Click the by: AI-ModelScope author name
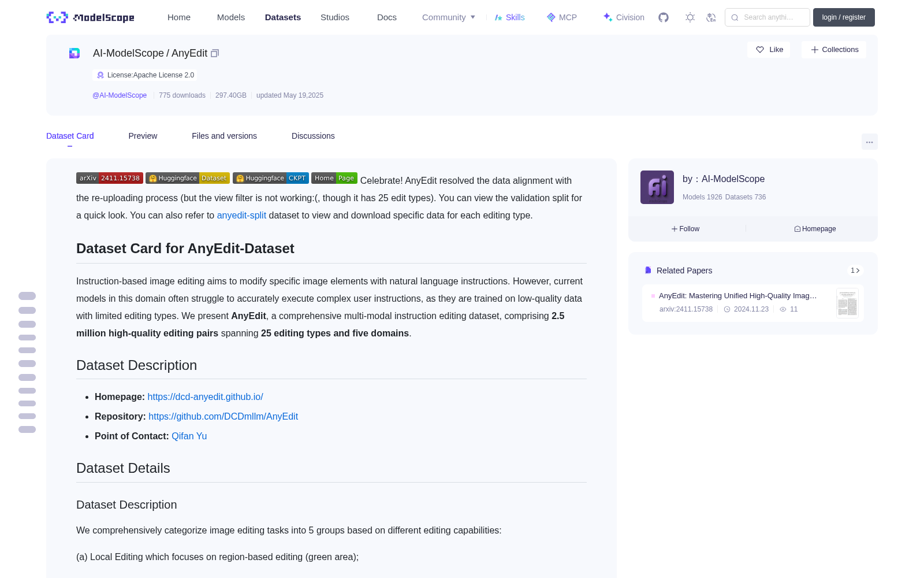Viewport: 924px width, 578px height. pos(724,179)
